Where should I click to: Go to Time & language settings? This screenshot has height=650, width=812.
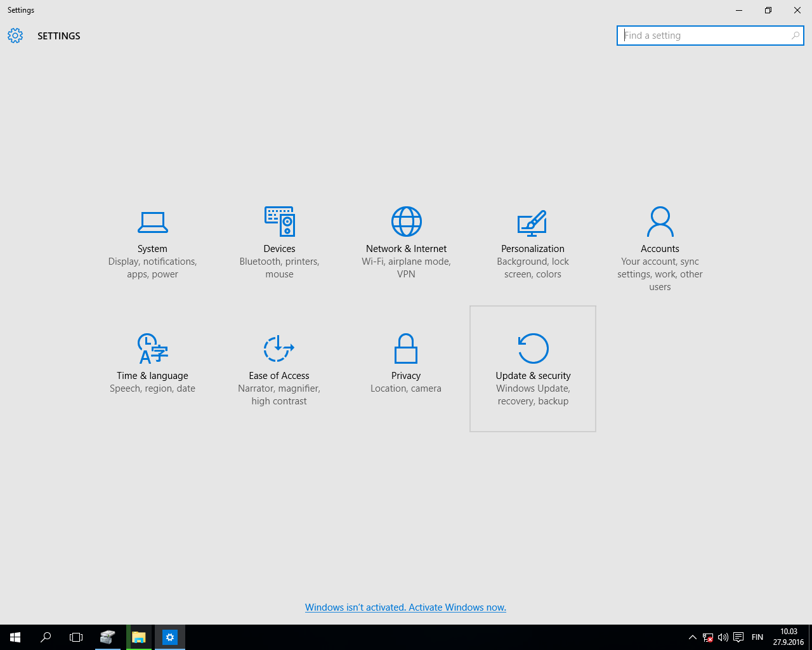pyautogui.click(x=152, y=369)
